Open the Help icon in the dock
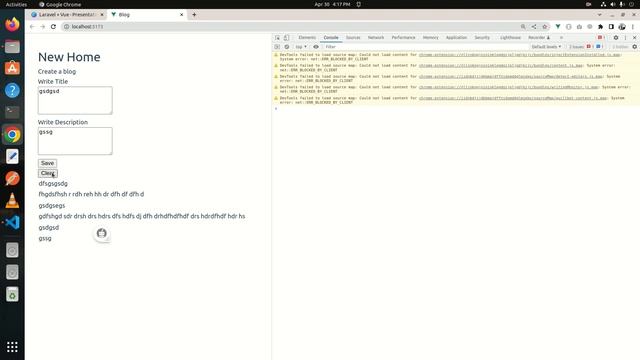The width and height of the screenshot is (640, 360). 12,90
